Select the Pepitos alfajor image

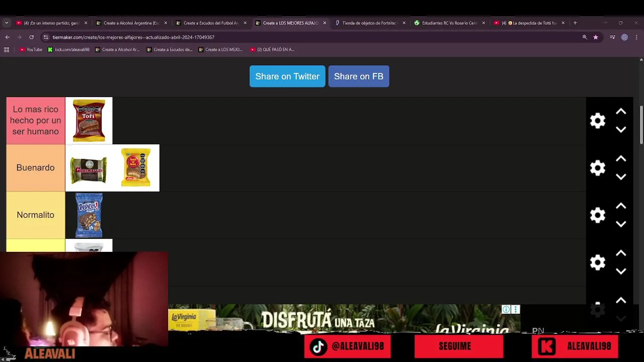(89, 215)
